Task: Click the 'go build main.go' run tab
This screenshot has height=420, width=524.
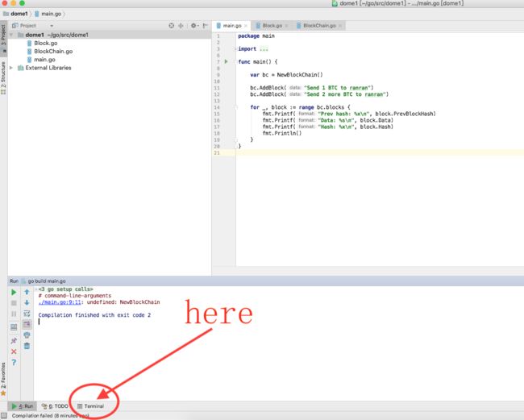Action: click(x=44, y=281)
